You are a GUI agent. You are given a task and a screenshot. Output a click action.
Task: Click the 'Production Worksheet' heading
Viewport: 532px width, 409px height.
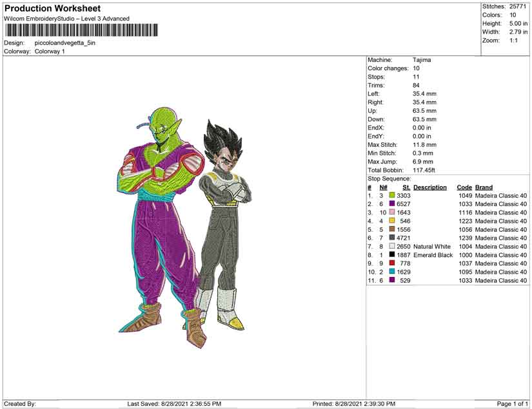point(53,8)
